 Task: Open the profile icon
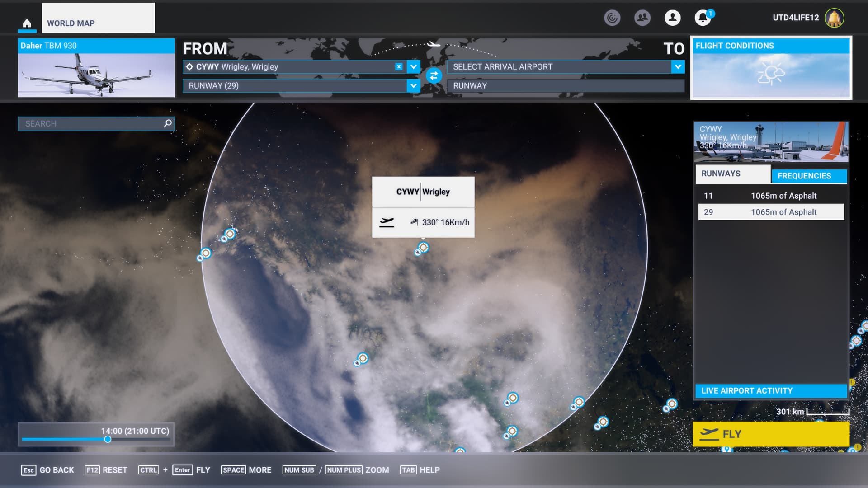click(x=672, y=18)
